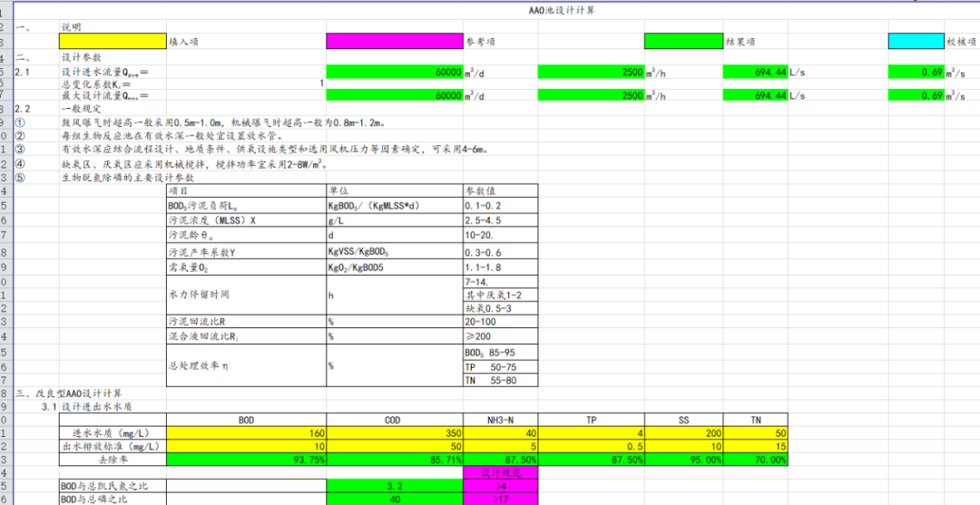
Task: Select the magenta '设计规范' cell
Action: point(500,473)
